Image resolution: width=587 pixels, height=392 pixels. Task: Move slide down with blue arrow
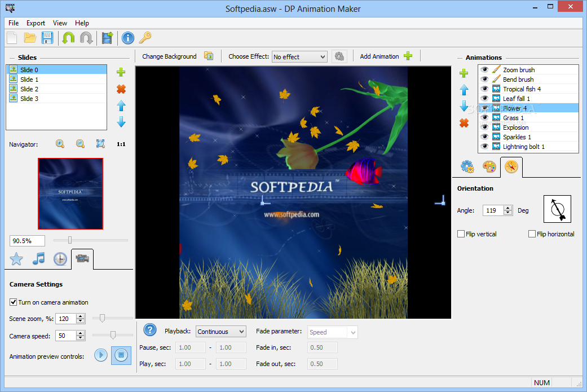[x=121, y=122]
